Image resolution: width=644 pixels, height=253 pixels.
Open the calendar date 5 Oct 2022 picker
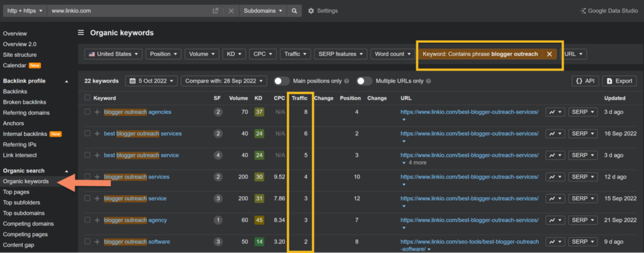152,81
